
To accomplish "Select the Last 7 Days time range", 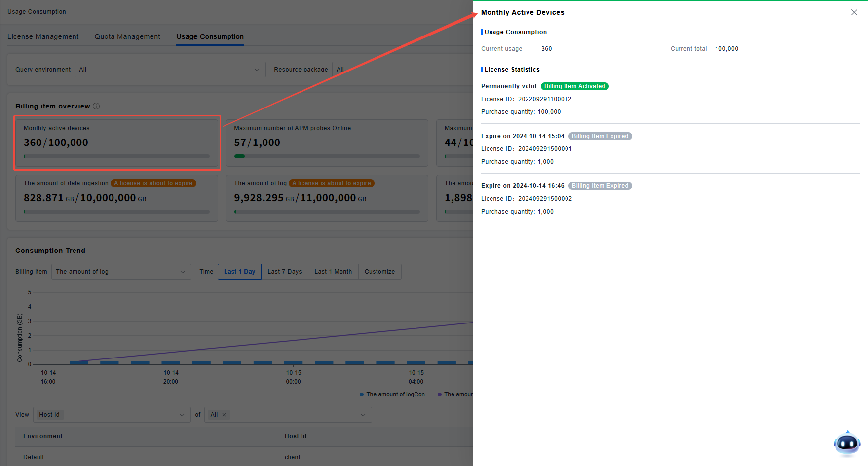I will [x=284, y=272].
